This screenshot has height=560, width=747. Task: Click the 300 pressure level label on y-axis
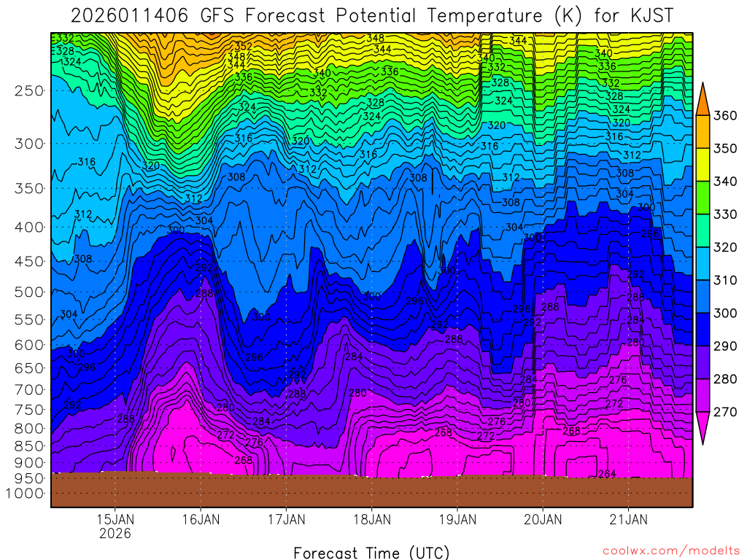(29, 144)
